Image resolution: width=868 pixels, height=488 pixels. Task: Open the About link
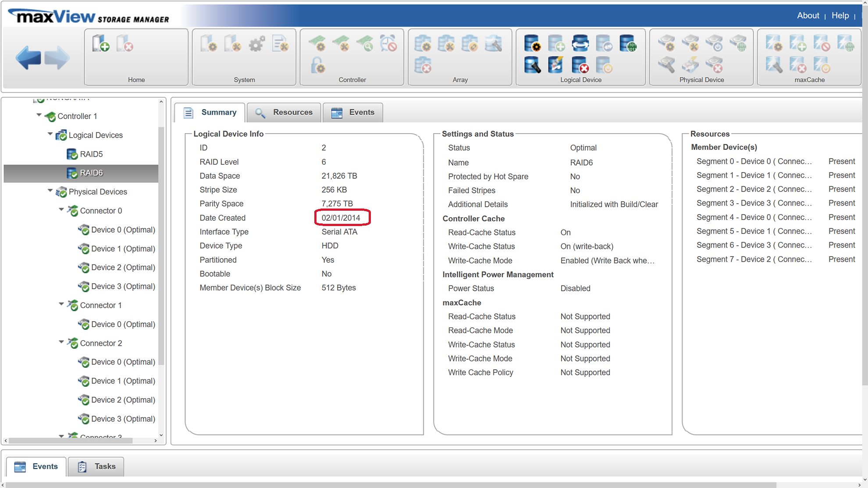(x=808, y=16)
